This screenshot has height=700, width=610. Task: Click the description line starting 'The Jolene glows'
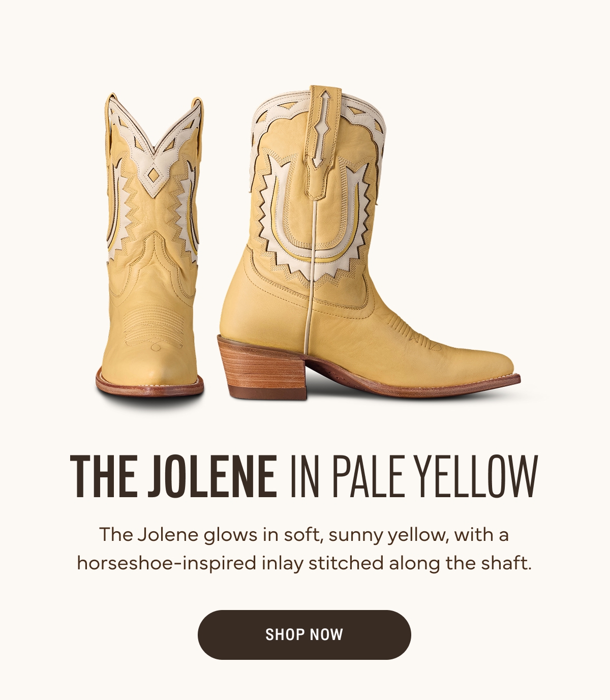pos(304,535)
